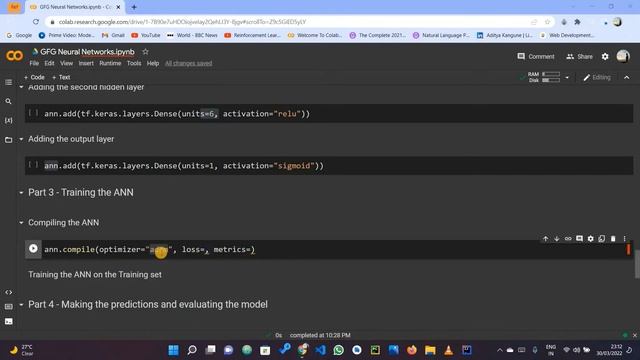Open the Insert menu
This screenshot has height=360, width=640.
tap(86, 63)
